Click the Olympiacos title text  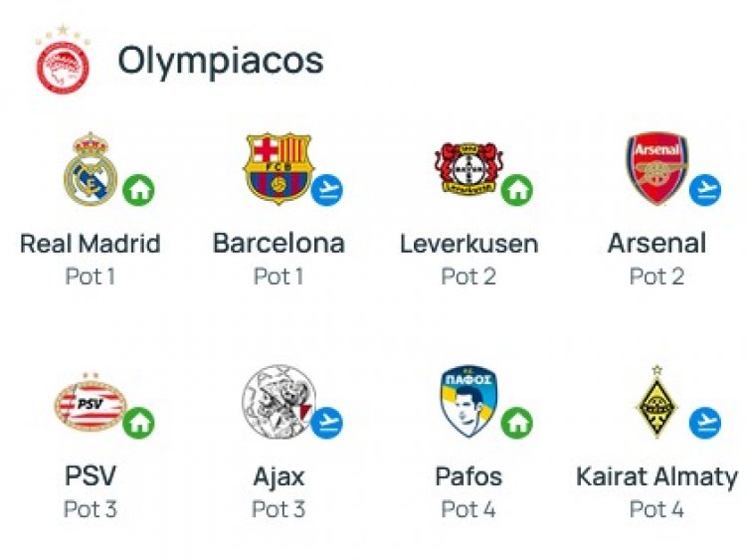221,61
